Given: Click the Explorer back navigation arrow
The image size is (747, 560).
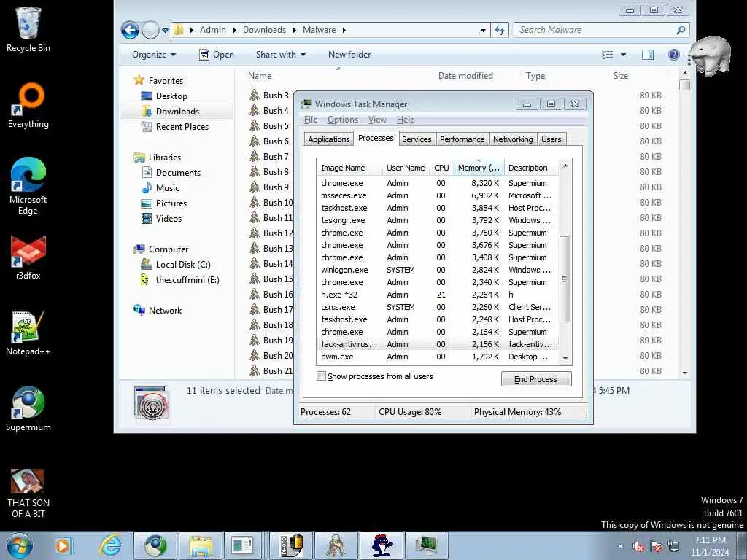Looking at the screenshot, I should coord(130,30).
